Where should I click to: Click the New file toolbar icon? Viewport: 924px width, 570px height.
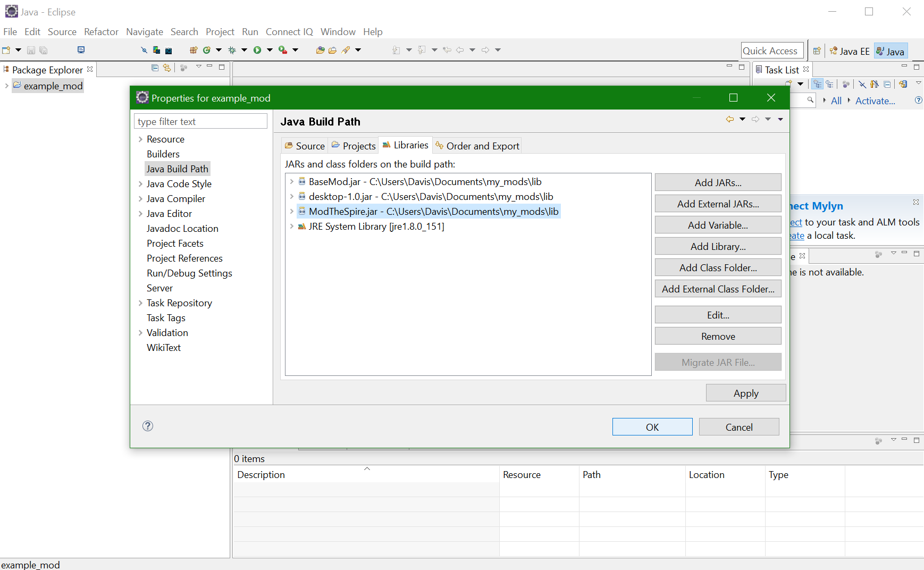(x=6, y=50)
